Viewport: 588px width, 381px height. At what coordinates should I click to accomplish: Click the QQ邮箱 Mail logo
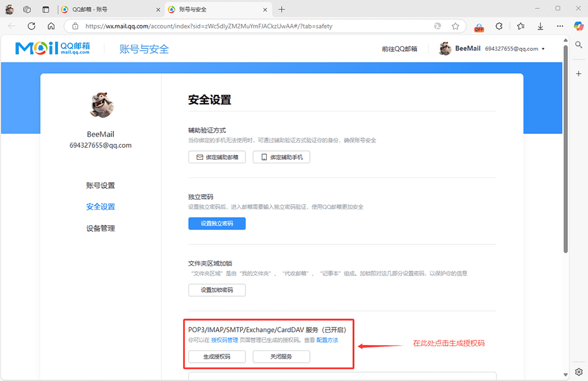[x=53, y=48]
